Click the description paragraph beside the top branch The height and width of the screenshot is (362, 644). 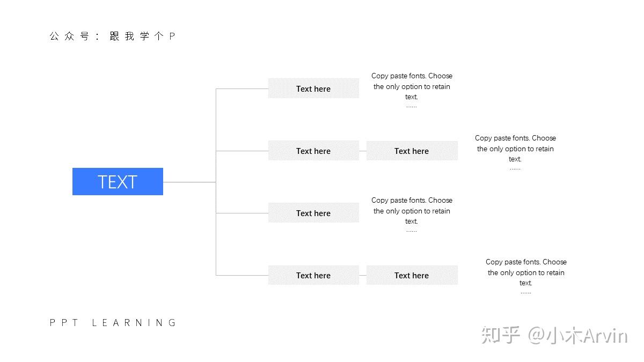(x=412, y=90)
